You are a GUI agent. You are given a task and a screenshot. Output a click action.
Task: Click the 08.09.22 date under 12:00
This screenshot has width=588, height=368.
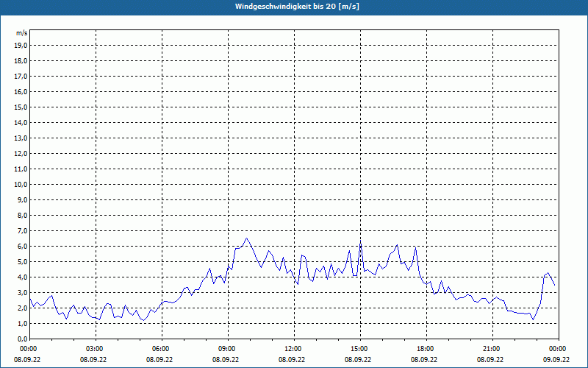click(292, 359)
